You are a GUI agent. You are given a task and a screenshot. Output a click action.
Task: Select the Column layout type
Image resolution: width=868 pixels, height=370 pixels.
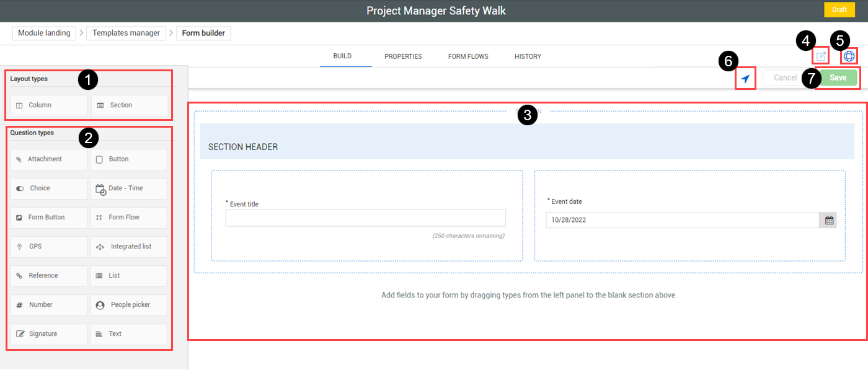click(x=49, y=105)
